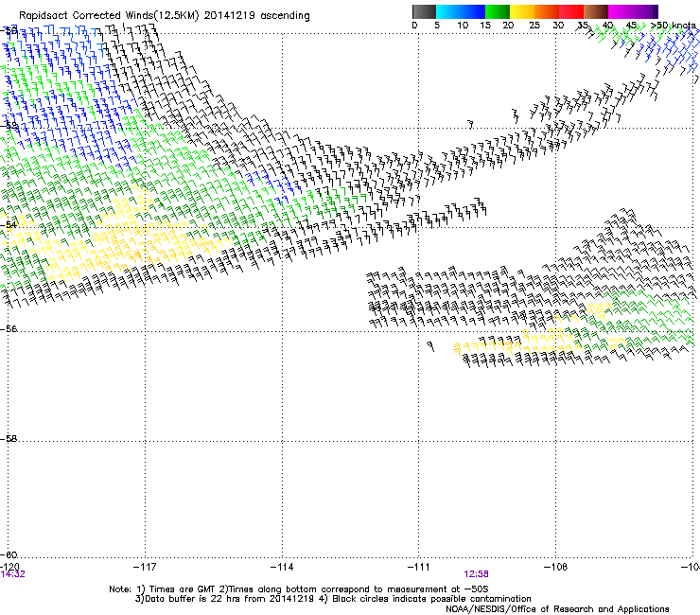Click the gray 0-5 knots legend swatch
Image resolution: width=700 pixels, height=615 pixels.
424,11
